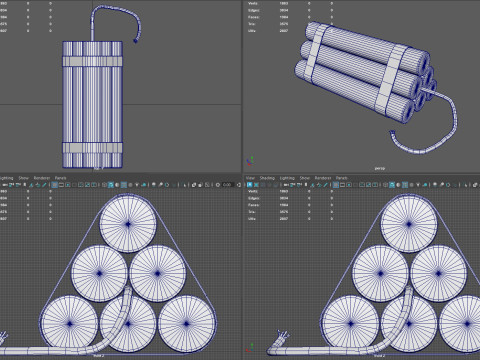Toggle Film Gate icon in bottom-right panel toolbar
480x360 pixels.
coord(342,185)
